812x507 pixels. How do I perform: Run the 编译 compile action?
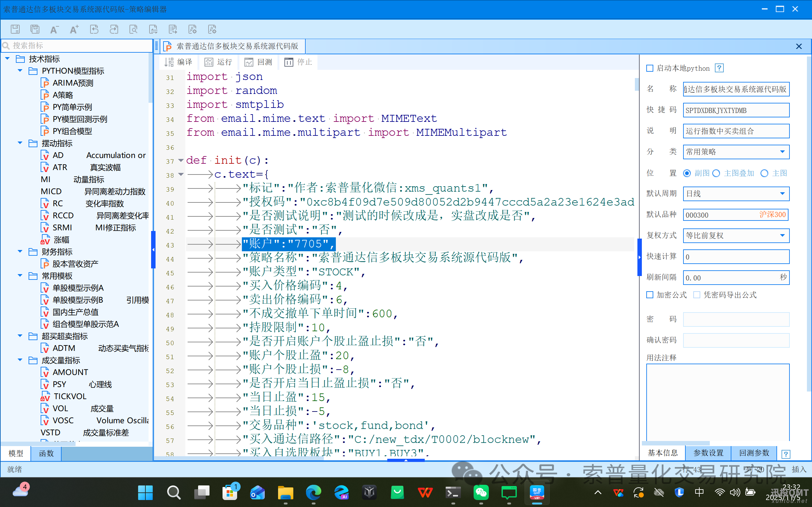[178, 62]
